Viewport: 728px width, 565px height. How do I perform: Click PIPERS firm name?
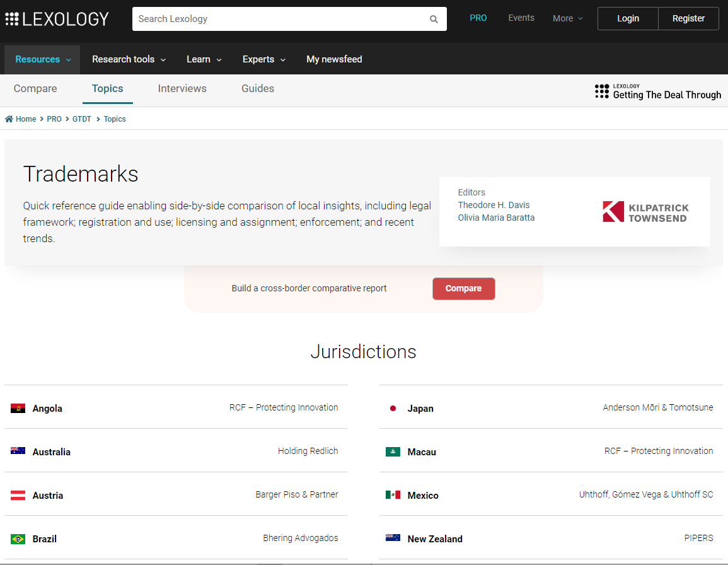698,538
